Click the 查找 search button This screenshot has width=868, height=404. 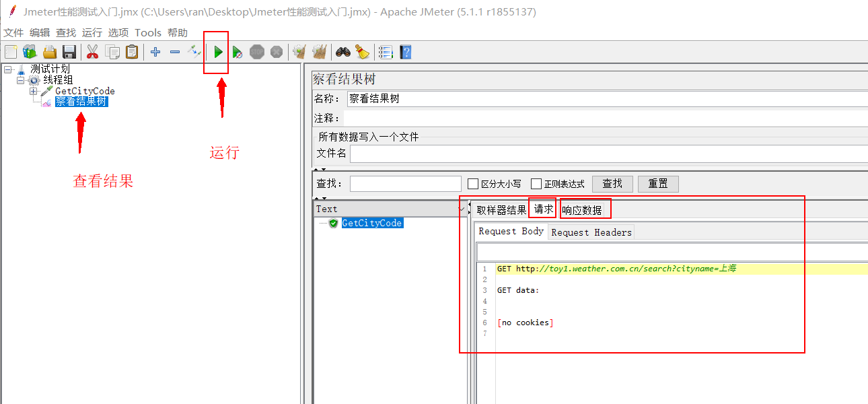pos(612,183)
